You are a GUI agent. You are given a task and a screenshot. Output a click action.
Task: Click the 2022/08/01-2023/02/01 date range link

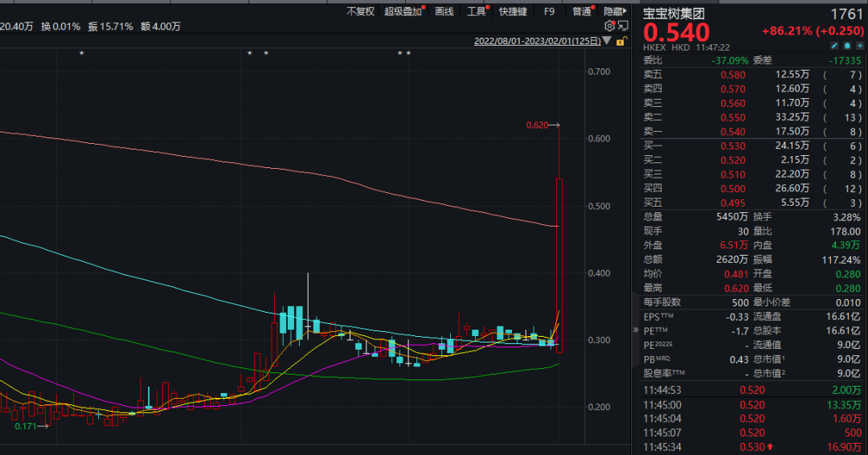(x=537, y=42)
